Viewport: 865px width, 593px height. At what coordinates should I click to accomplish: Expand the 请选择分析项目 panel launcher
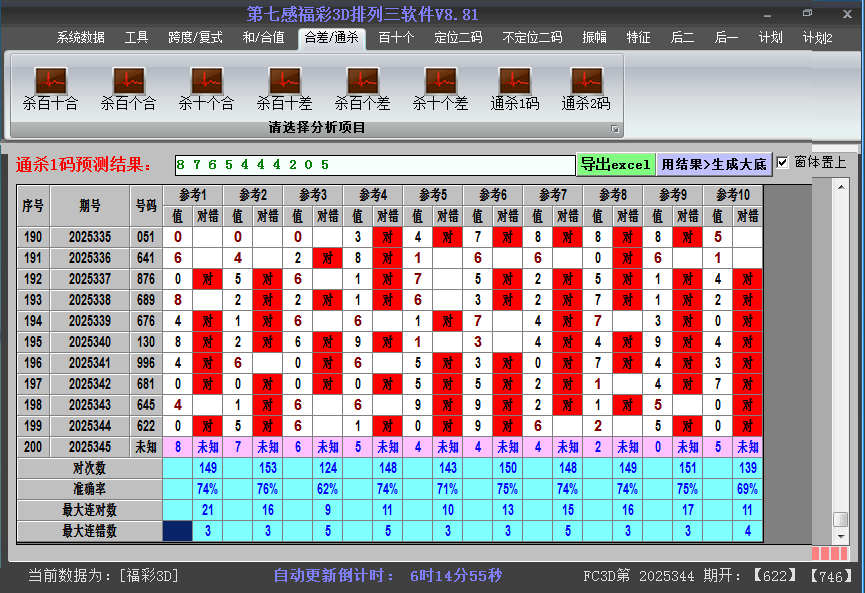(x=615, y=129)
